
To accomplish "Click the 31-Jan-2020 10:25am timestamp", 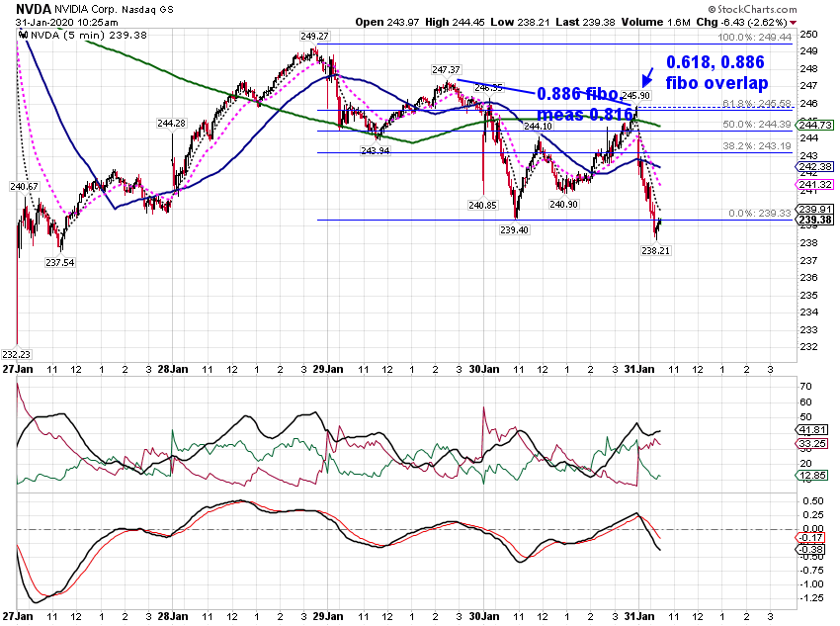I will 67,23.
